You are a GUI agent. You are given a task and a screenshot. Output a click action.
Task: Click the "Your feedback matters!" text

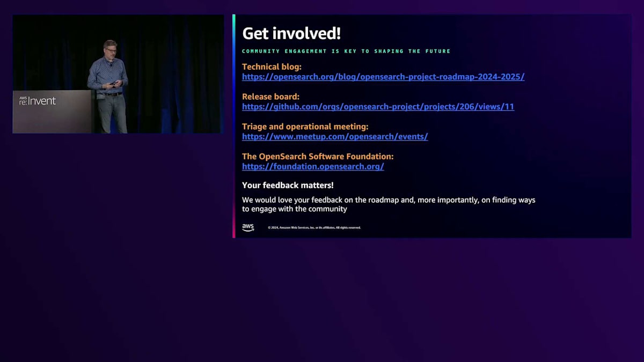click(288, 185)
